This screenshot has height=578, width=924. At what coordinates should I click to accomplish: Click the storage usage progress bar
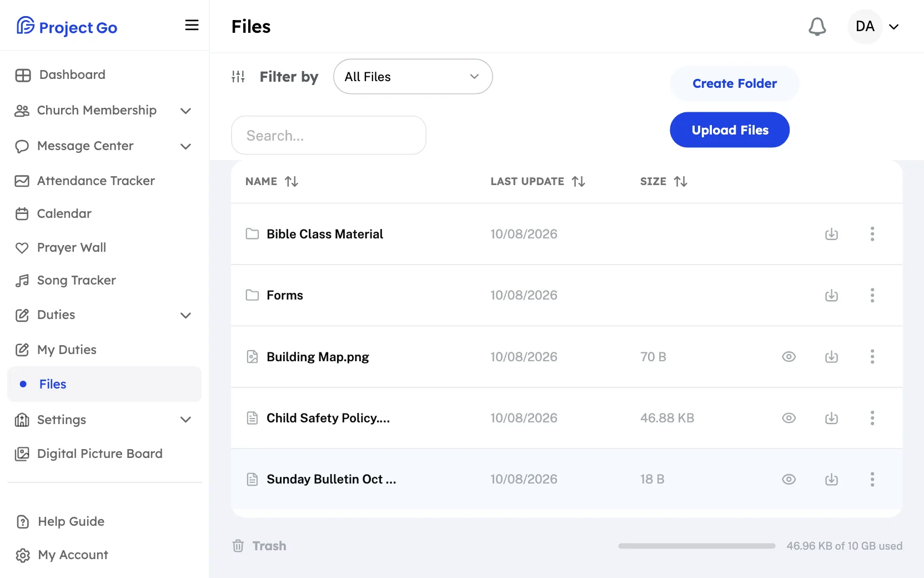click(x=697, y=546)
